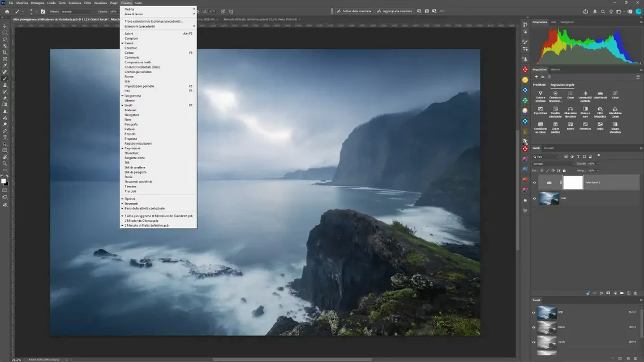The image size is (644, 362).
Task: Click the foreground color swatch
Action: [x=4, y=181]
